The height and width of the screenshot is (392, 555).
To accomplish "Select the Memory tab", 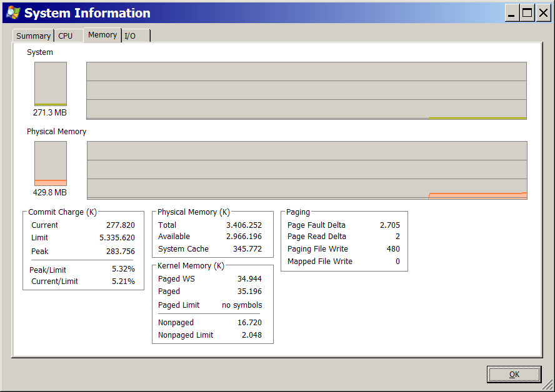I will (x=102, y=34).
